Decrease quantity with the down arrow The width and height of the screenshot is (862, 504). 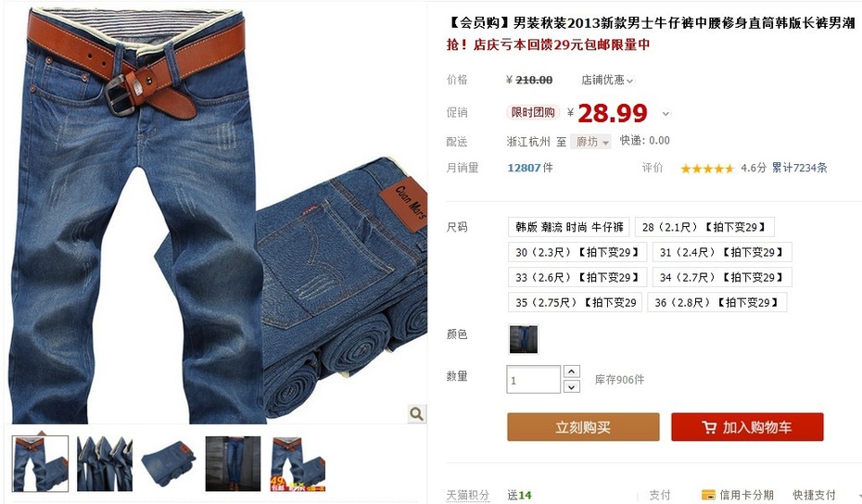click(571, 386)
